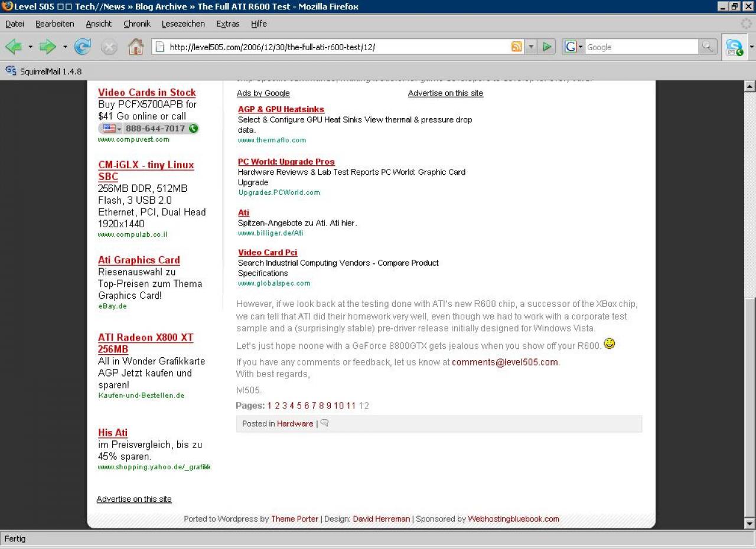Click the orange RSS feed icon in address bar
Viewport: 756px width, 549px height.
pyautogui.click(x=517, y=47)
